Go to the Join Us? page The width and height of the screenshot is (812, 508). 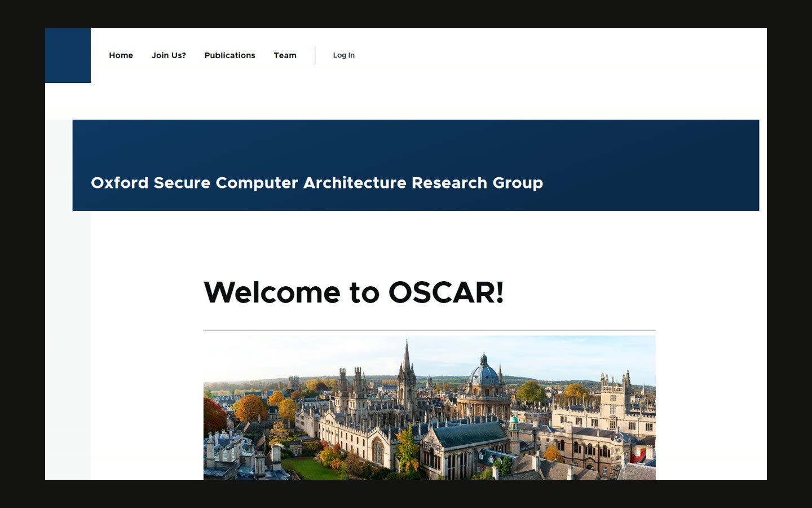tap(169, 55)
